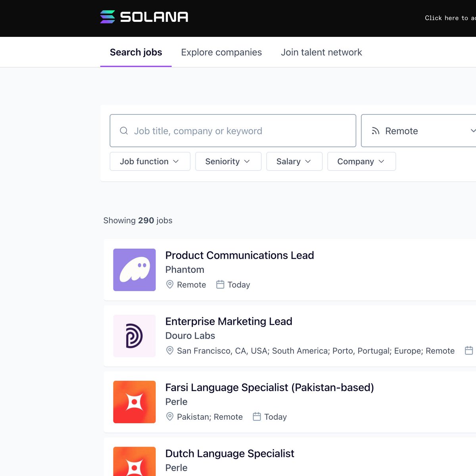This screenshot has width=476, height=476.
Task: Open the Product Communications Lead job
Action: click(x=240, y=255)
